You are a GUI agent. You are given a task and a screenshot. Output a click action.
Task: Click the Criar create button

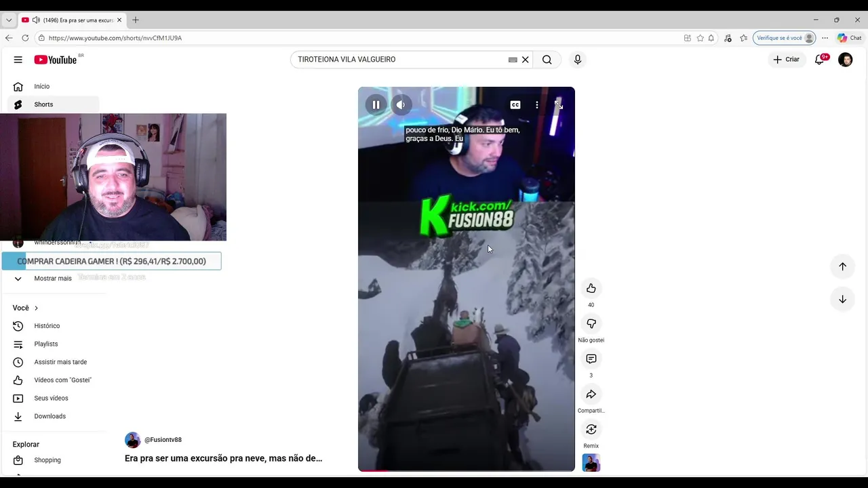pos(787,60)
